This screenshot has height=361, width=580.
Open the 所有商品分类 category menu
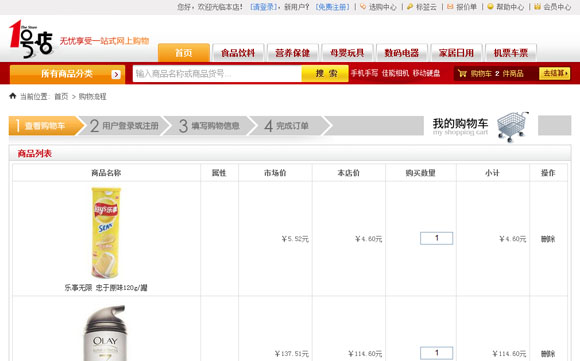[67, 74]
